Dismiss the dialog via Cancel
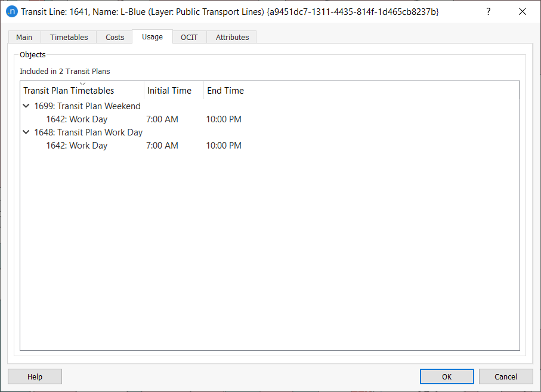541x392 pixels. 506,376
